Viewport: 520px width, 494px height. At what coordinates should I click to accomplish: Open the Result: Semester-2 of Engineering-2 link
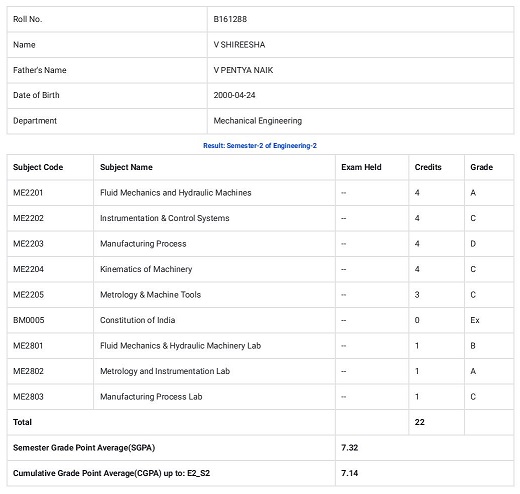(x=260, y=146)
